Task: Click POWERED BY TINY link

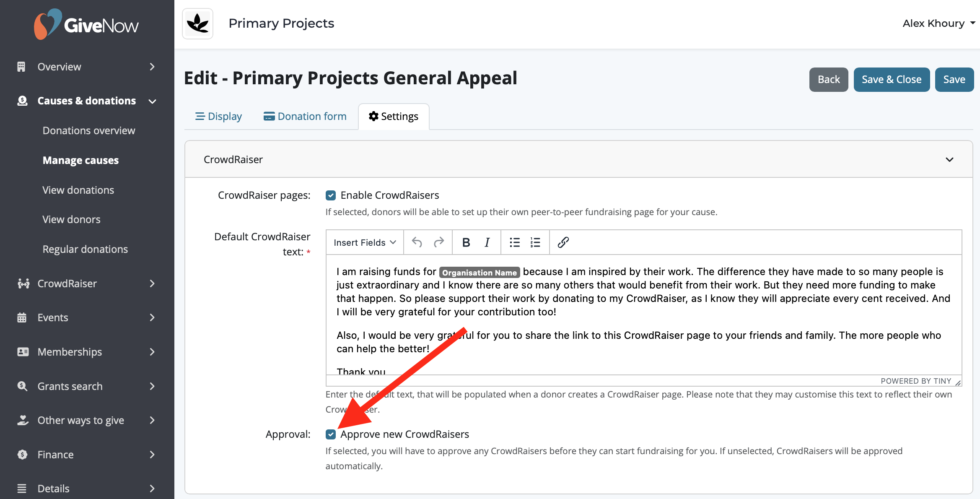Action: click(x=916, y=381)
